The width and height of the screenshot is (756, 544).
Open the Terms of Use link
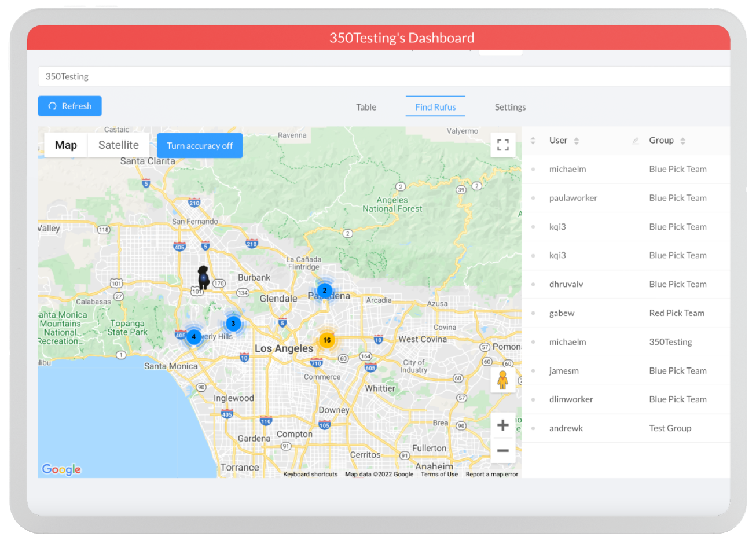click(439, 474)
